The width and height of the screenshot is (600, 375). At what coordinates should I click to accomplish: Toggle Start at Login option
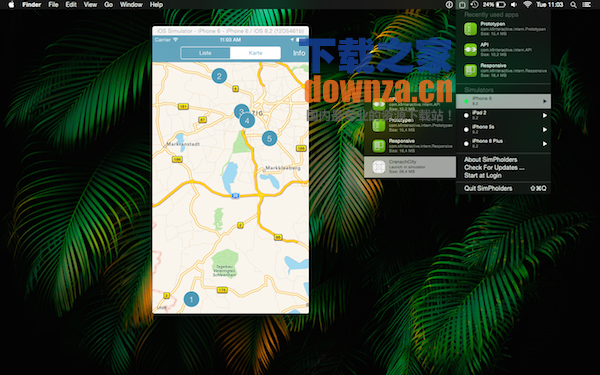tap(483, 175)
